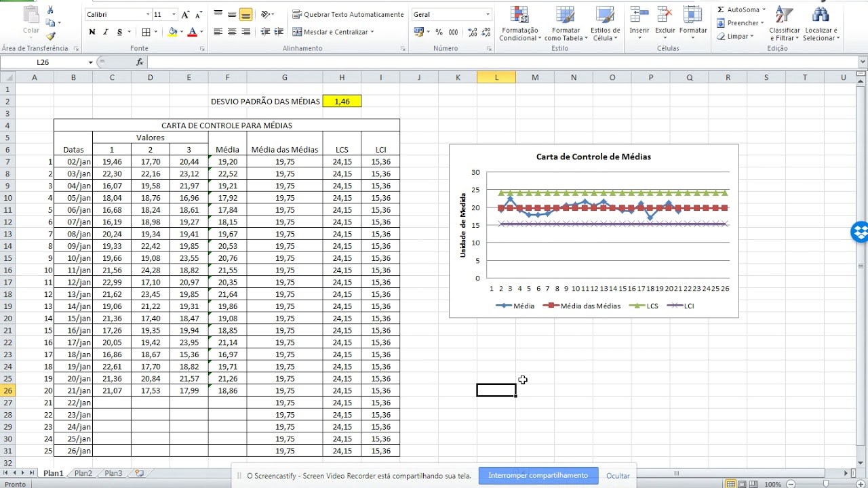Select column L header

[x=496, y=77]
